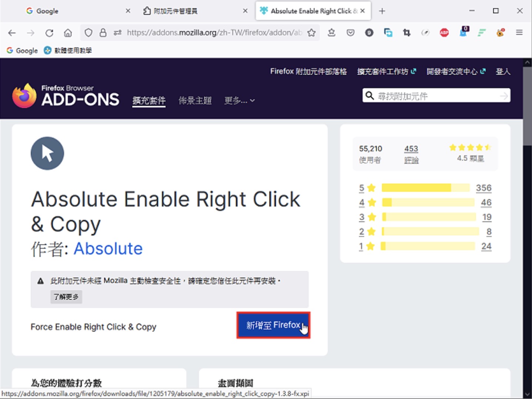Filter reviews by the 3 star bar
532x399 pixels.
click(x=429, y=217)
